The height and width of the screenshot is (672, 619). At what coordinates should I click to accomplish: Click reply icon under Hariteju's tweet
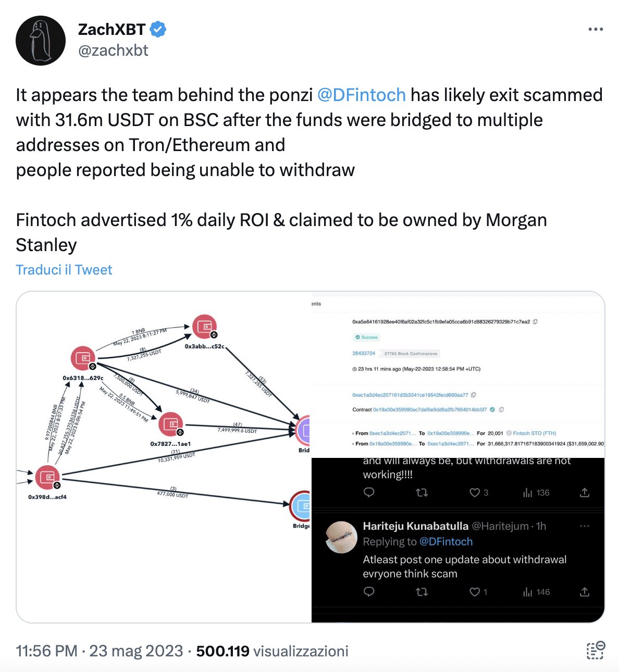(369, 592)
